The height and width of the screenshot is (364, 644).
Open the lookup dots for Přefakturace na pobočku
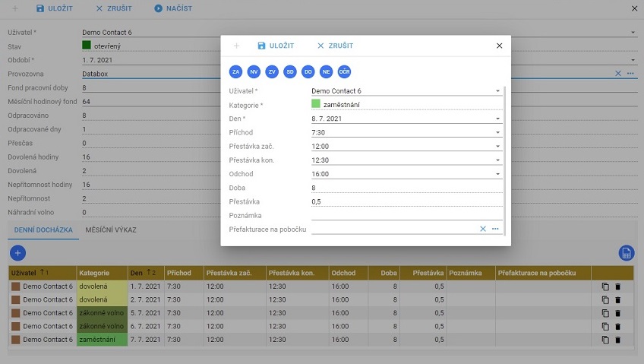[495, 229]
